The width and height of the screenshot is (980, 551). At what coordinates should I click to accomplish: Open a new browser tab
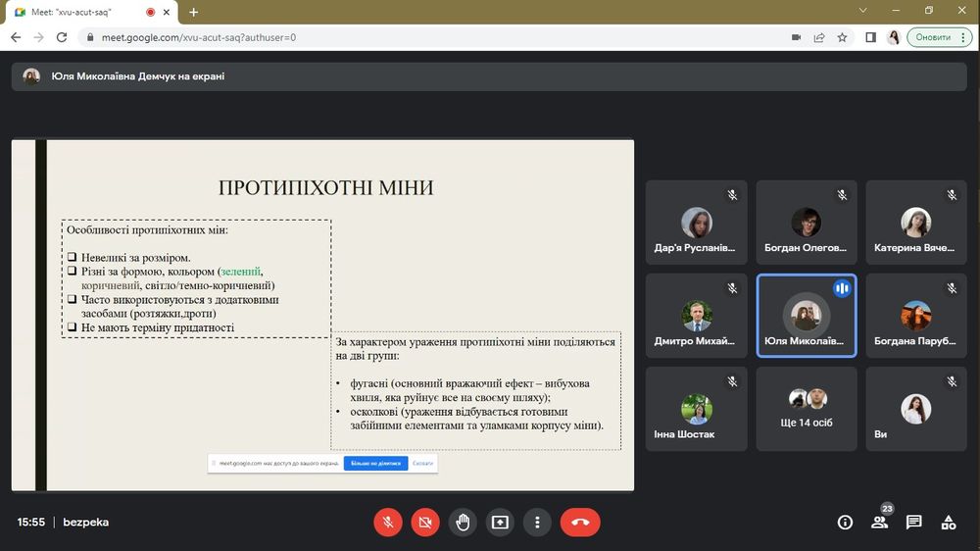193,12
